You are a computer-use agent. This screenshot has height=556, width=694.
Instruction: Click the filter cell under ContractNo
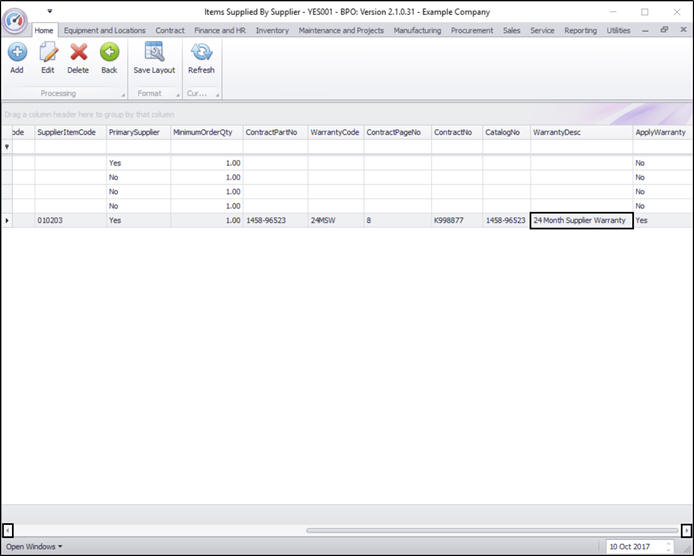457,147
